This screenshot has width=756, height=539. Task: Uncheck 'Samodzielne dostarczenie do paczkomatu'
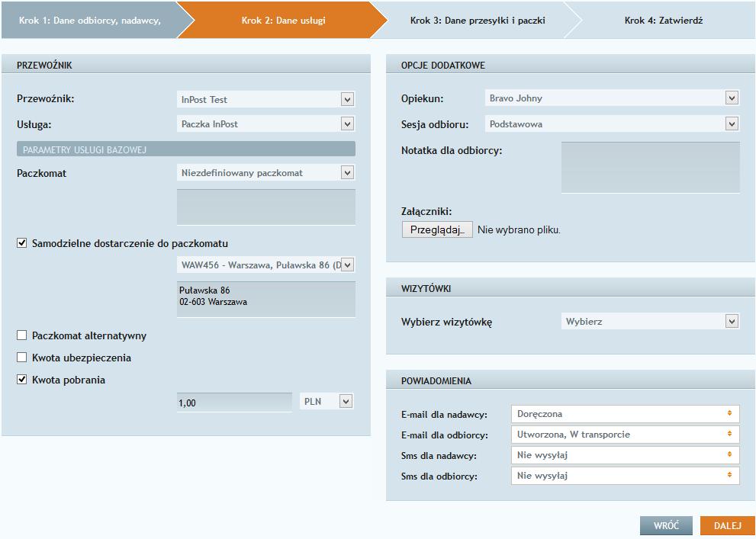(x=21, y=242)
